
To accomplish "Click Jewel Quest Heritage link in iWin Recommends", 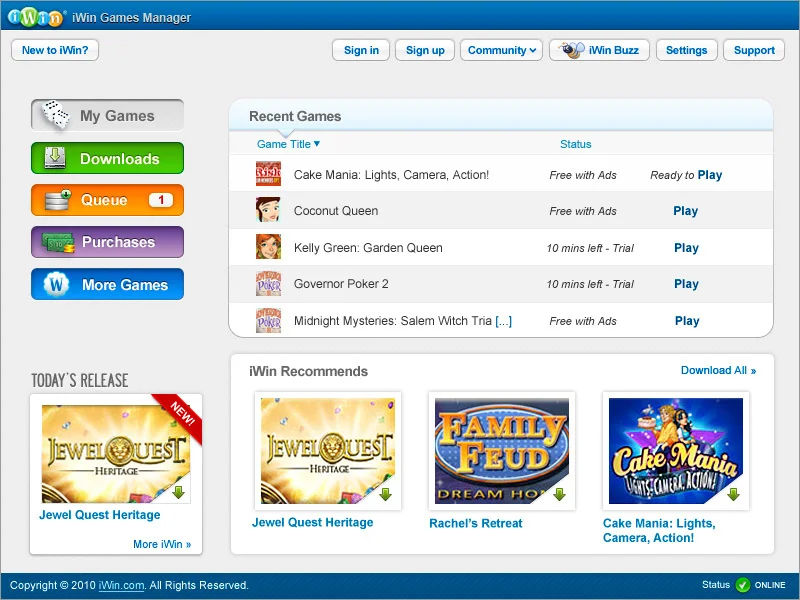I will tap(313, 522).
